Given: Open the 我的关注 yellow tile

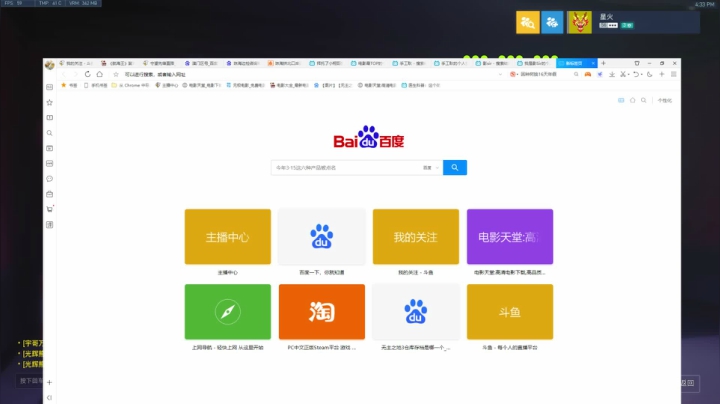Looking at the screenshot, I should click(x=416, y=237).
